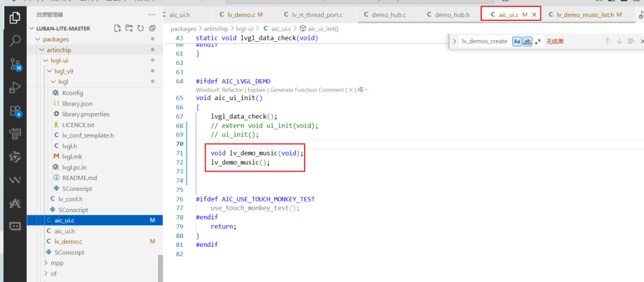
Task: Collapse the lvgl_v9 folder
Action: click(49, 71)
